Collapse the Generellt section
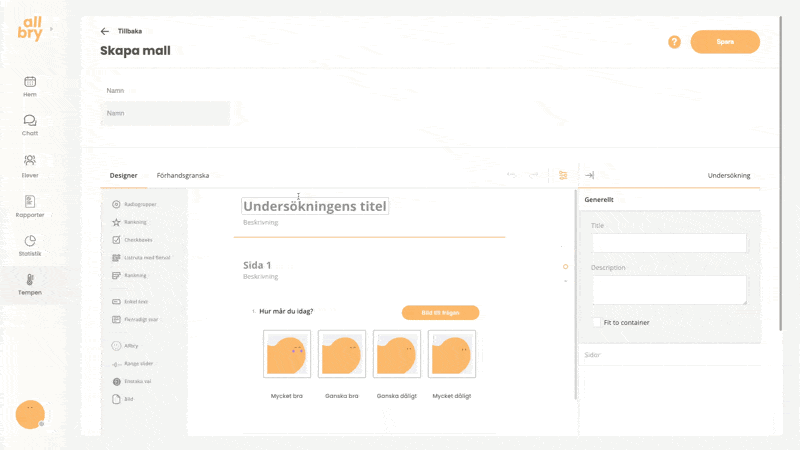The width and height of the screenshot is (800, 450). coord(669,200)
